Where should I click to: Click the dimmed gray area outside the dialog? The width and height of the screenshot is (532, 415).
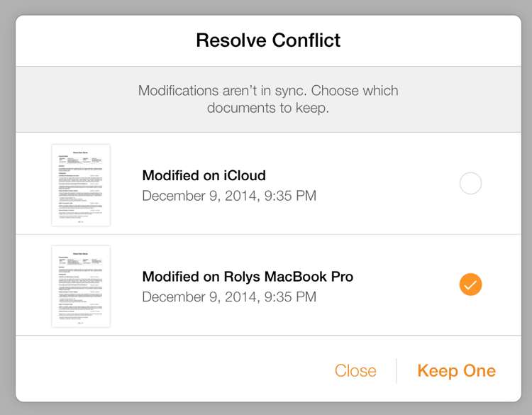(x=7, y=213)
